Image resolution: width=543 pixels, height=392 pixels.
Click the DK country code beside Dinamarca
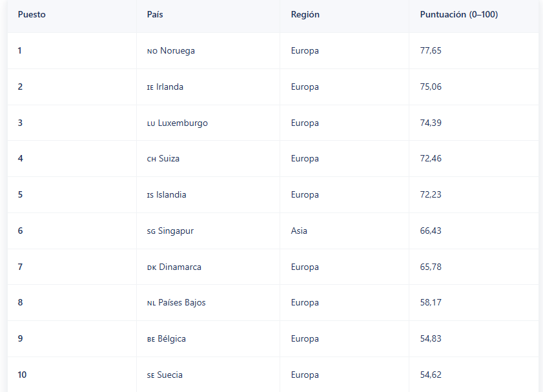pos(152,267)
